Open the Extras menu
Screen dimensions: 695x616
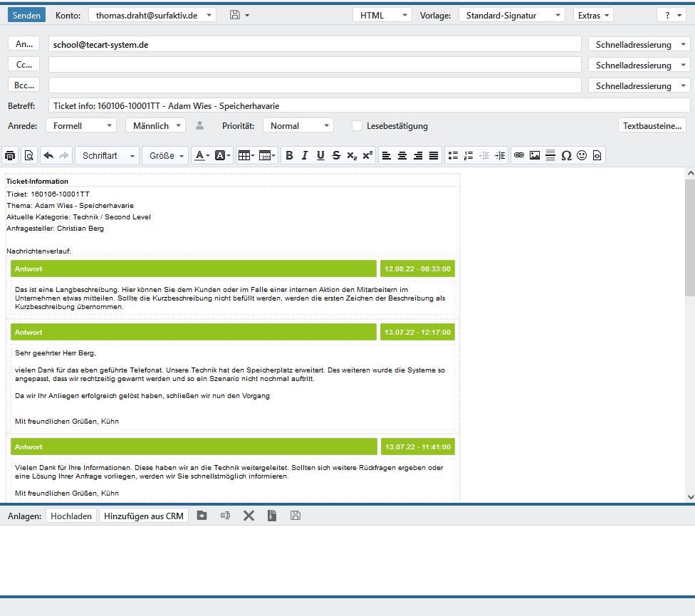click(x=593, y=15)
